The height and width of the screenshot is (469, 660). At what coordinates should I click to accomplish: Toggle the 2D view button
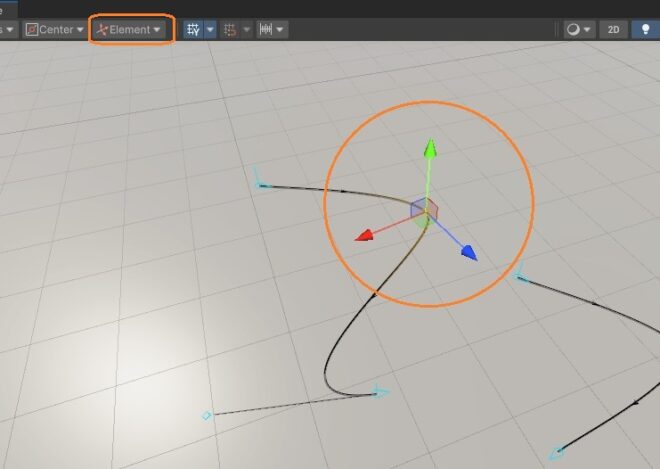[x=614, y=29]
